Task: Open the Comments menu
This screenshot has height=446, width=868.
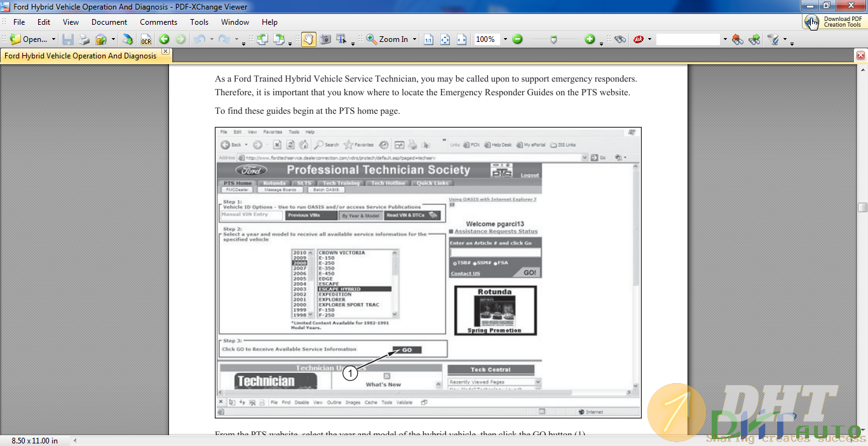Action: click(159, 22)
